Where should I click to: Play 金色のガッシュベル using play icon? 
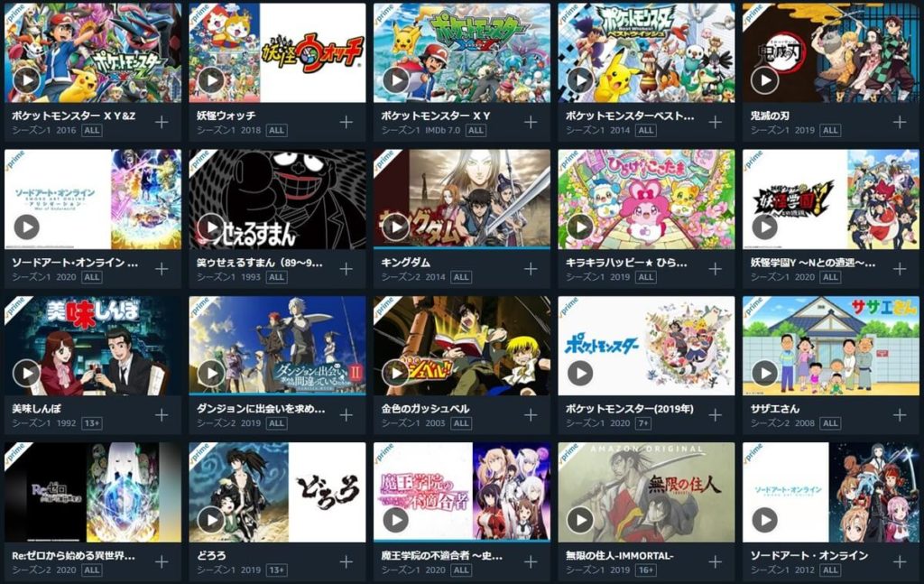[x=395, y=373]
